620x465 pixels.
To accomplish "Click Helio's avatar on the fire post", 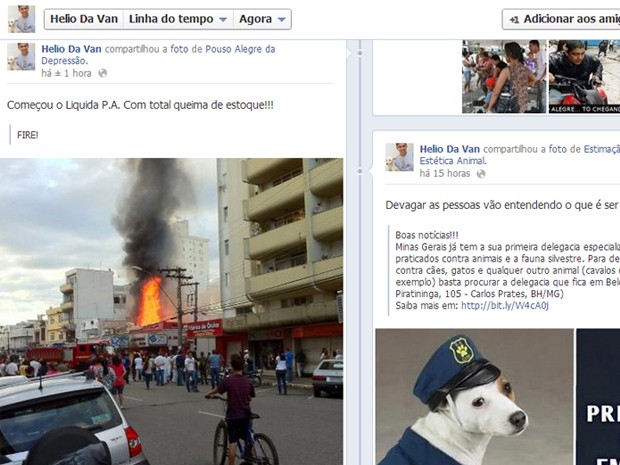I will tap(21, 57).
